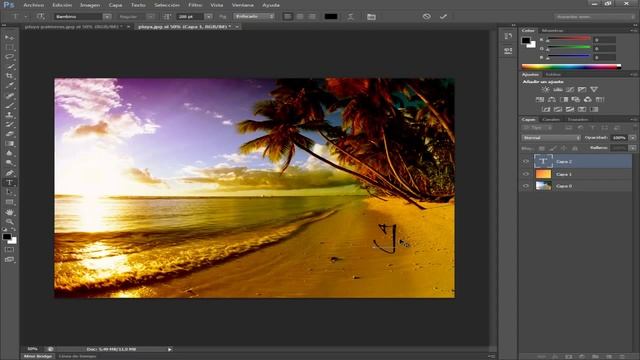Screen dimensions: 640x360
Task: Open the Regular font style dropdown
Action: (151, 17)
